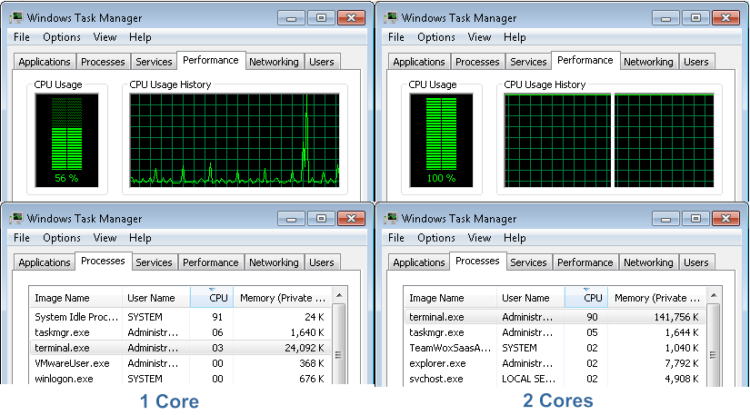Open Networking tab in bottom-left window

[x=274, y=262]
